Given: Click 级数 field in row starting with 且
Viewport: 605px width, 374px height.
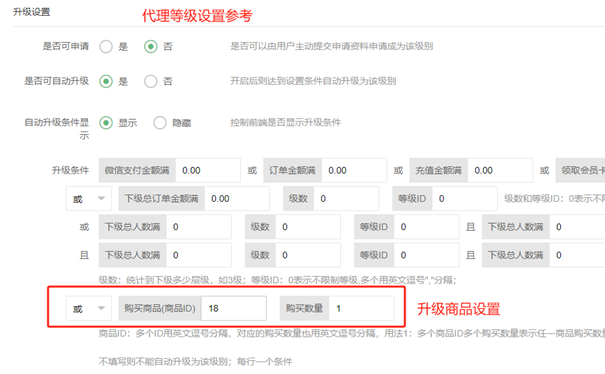Looking at the screenshot, I should point(308,255).
